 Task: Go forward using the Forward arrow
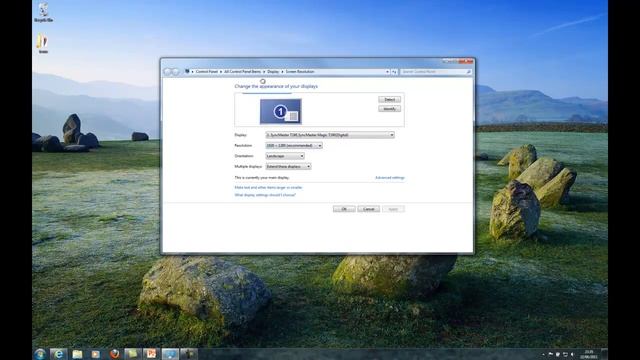tap(176, 72)
